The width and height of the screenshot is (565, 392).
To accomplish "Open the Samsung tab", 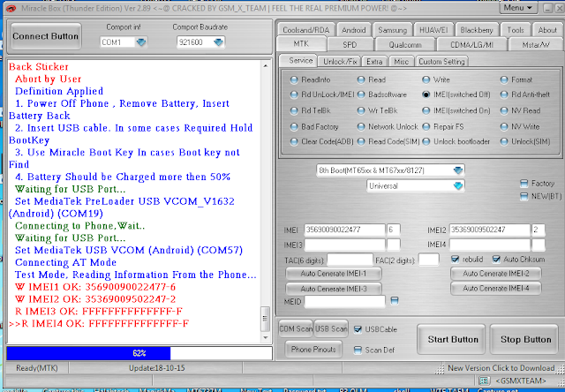I will 392,30.
